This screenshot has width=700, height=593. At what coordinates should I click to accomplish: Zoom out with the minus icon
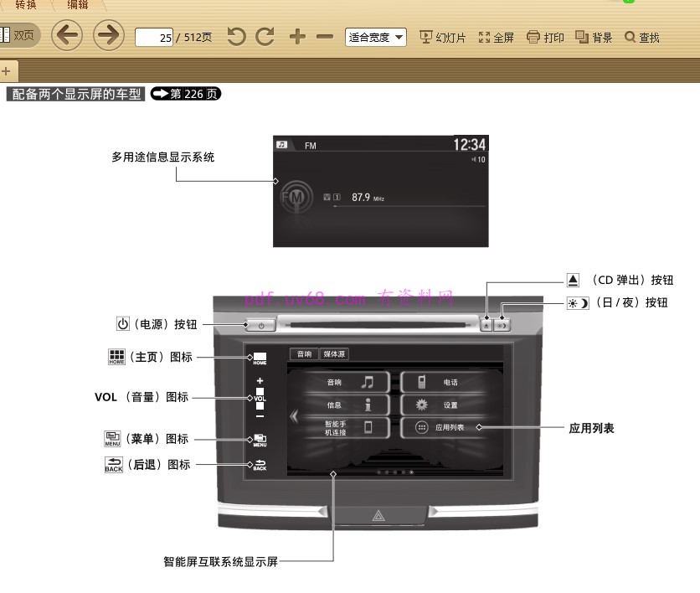pos(325,37)
